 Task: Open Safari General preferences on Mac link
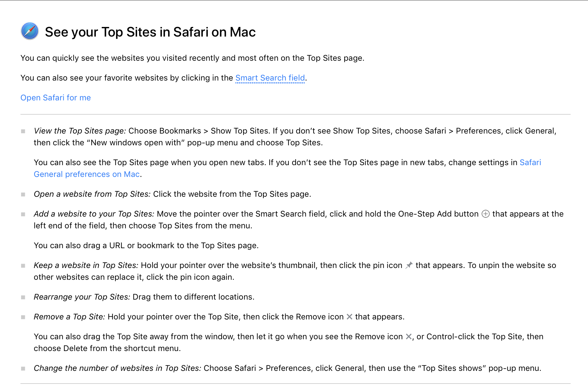87,174
